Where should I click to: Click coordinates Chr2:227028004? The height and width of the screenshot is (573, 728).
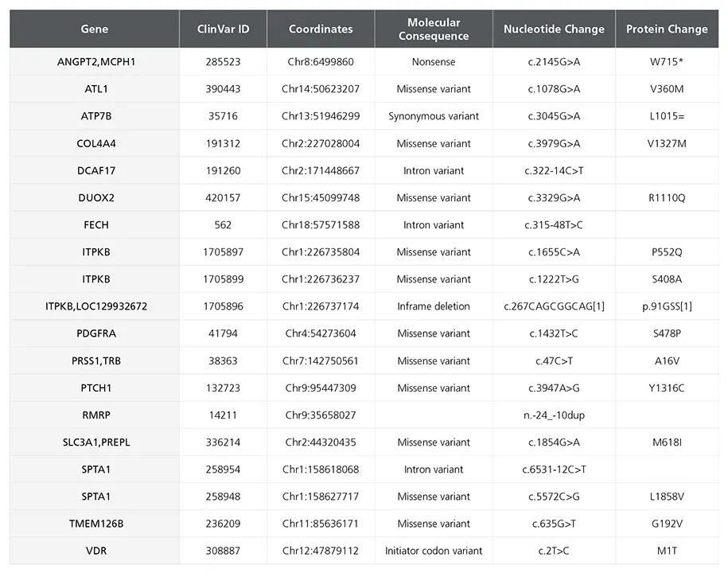point(321,143)
